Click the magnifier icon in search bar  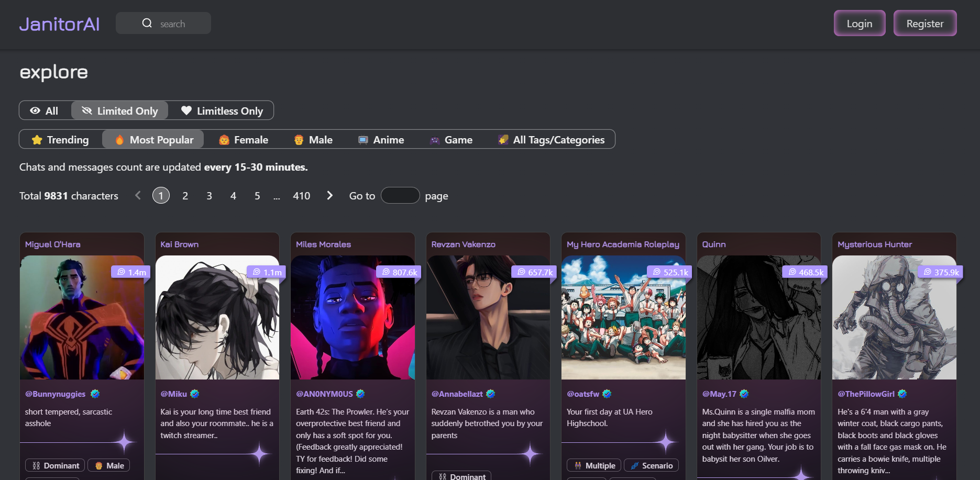pos(147,24)
